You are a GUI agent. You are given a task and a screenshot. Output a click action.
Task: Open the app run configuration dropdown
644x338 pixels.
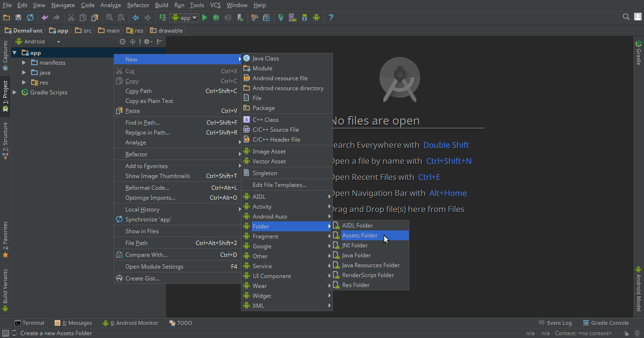pos(185,17)
